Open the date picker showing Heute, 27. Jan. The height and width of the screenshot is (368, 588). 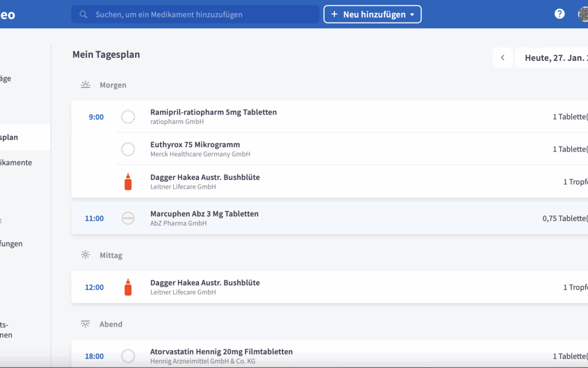pos(552,58)
